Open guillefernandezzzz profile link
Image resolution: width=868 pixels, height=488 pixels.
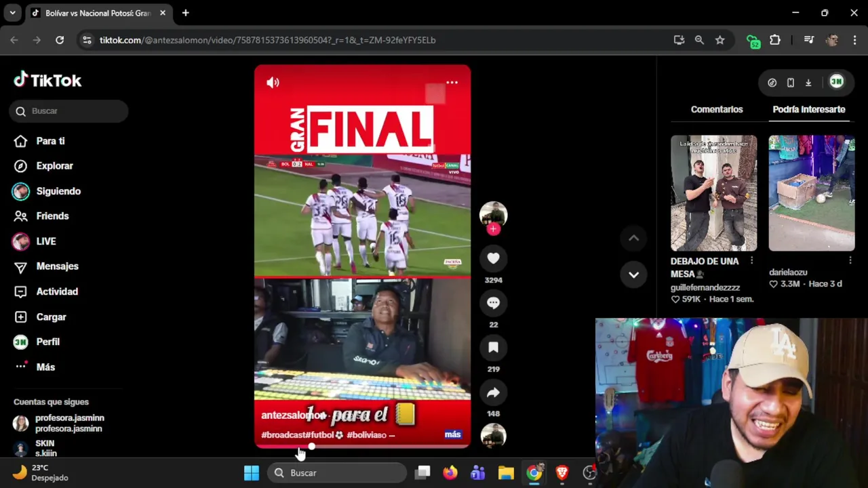point(705,287)
